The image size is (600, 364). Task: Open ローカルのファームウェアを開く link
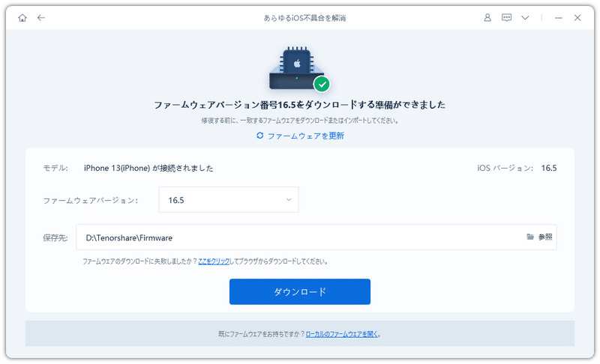coord(341,334)
